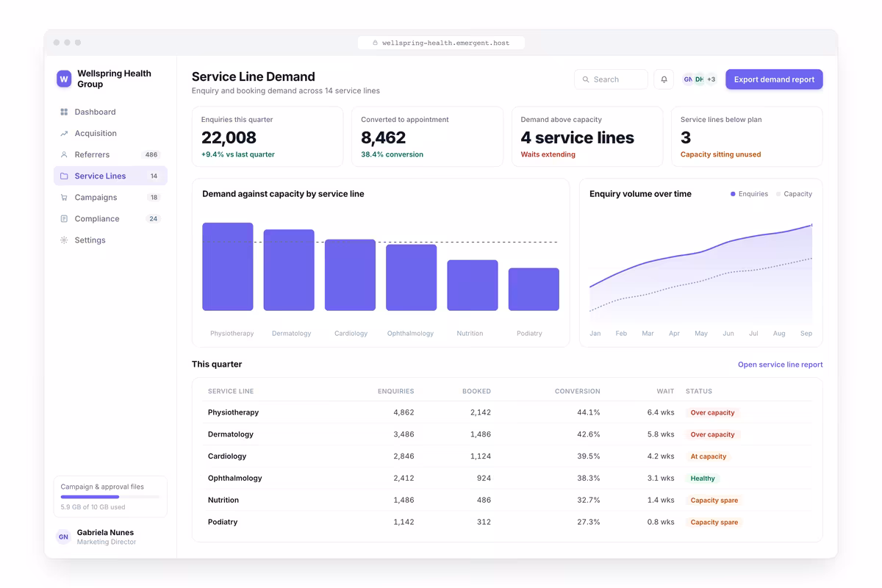This screenshot has width=882, height=588.
Task: Click the Service Lines folder icon
Action: [64, 176]
